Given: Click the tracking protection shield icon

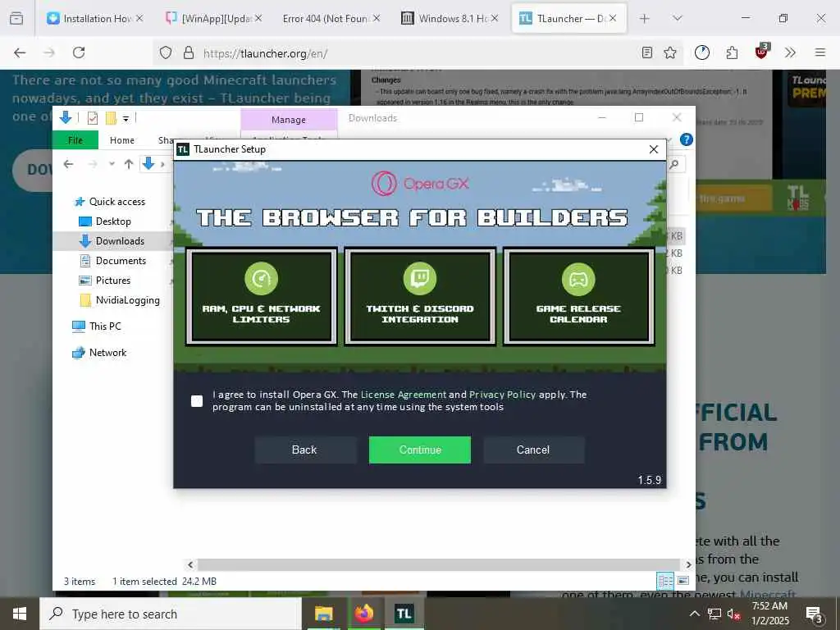Looking at the screenshot, I should point(166,52).
